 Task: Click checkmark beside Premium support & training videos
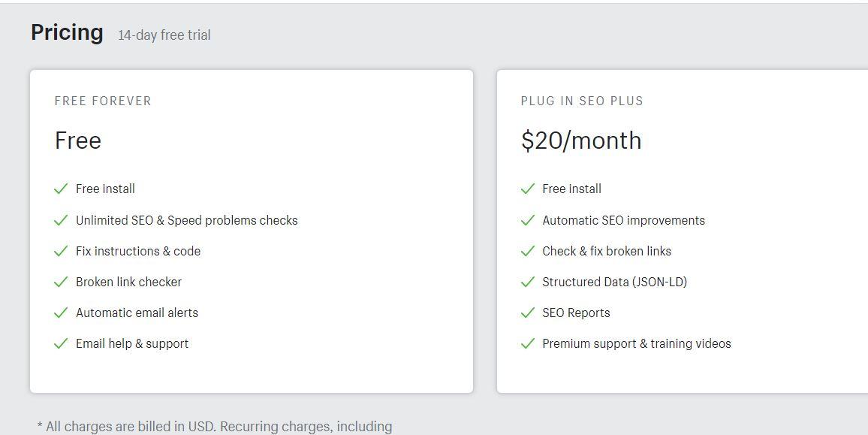(528, 343)
